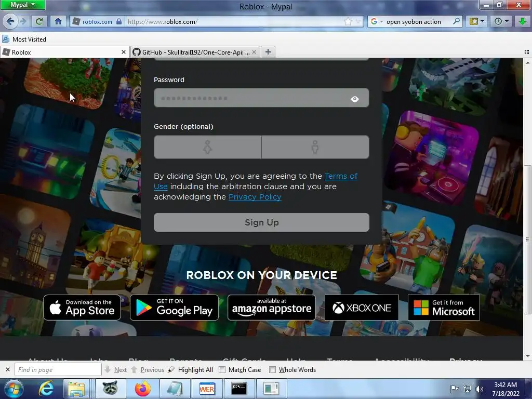Open the Most Visited bookmarks folder

point(24,39)
